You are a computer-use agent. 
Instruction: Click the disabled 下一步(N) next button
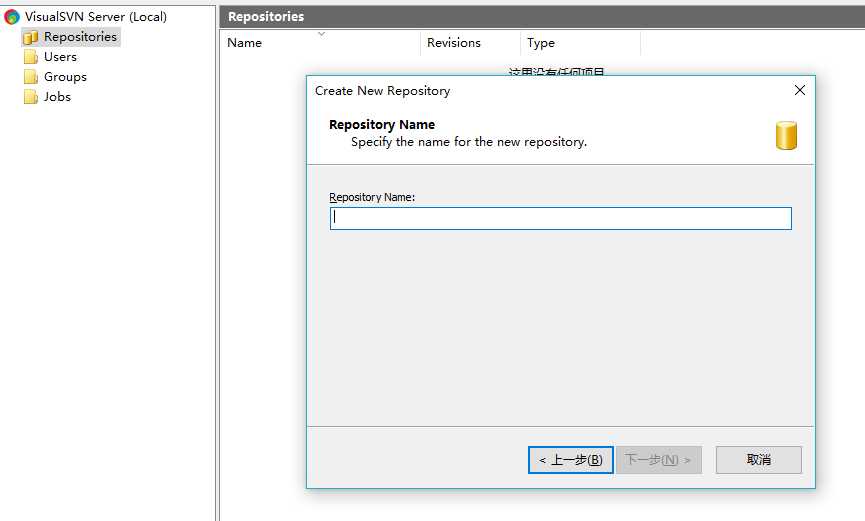point(659,460)
